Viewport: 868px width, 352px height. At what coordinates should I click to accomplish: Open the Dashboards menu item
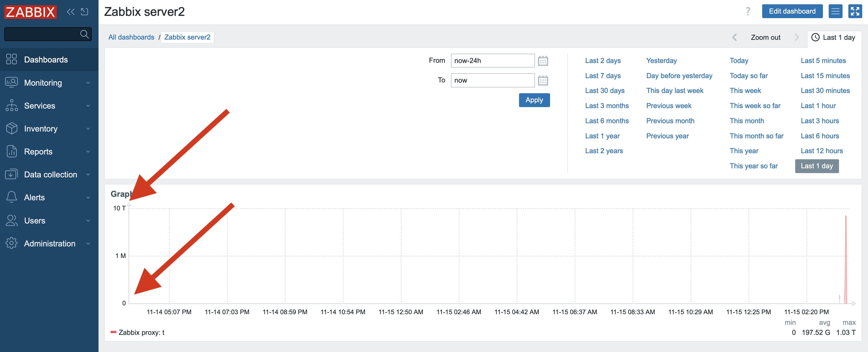(49, 60)
